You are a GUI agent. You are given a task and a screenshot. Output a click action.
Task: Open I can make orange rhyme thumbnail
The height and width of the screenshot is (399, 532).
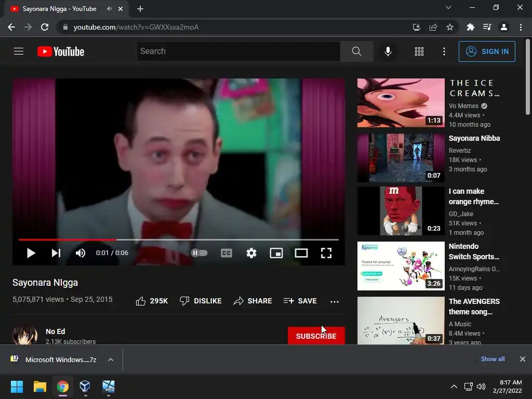401,211
